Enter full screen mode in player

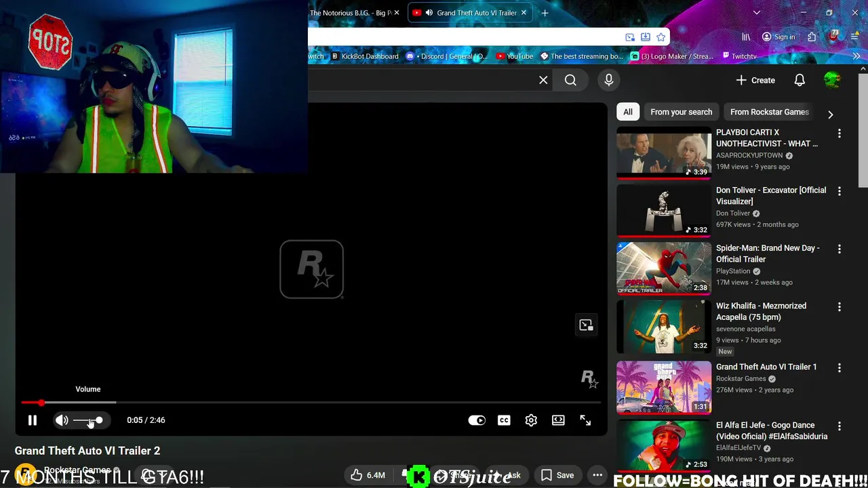pyautogui.click(x=585, y=420)
